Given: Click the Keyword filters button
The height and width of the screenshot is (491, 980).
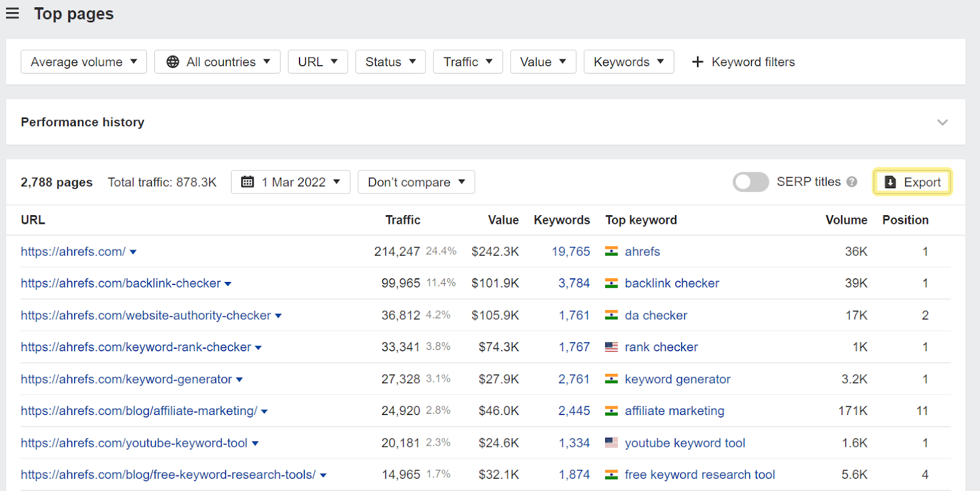Looking at the screenshot, I should coord(743,62).
